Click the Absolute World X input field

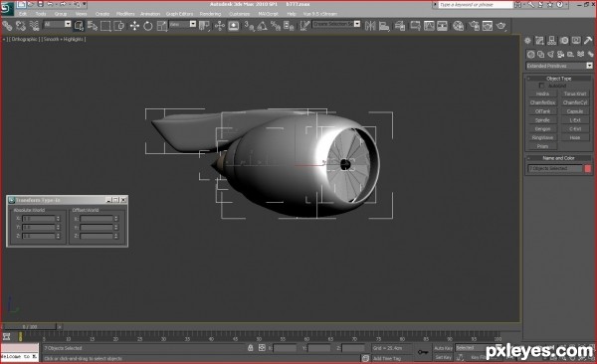tap(39, 219)
